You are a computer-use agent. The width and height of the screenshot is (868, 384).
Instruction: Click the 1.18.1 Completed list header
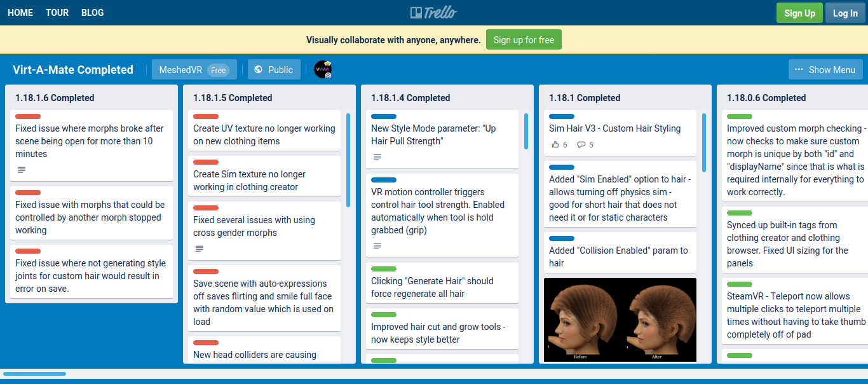[x=585, y=98]
